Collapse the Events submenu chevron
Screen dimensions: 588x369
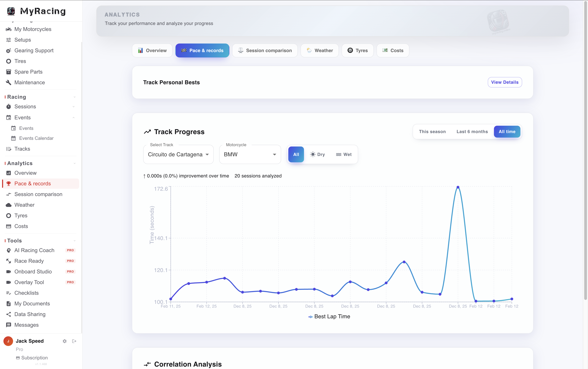tap(73, 118)
